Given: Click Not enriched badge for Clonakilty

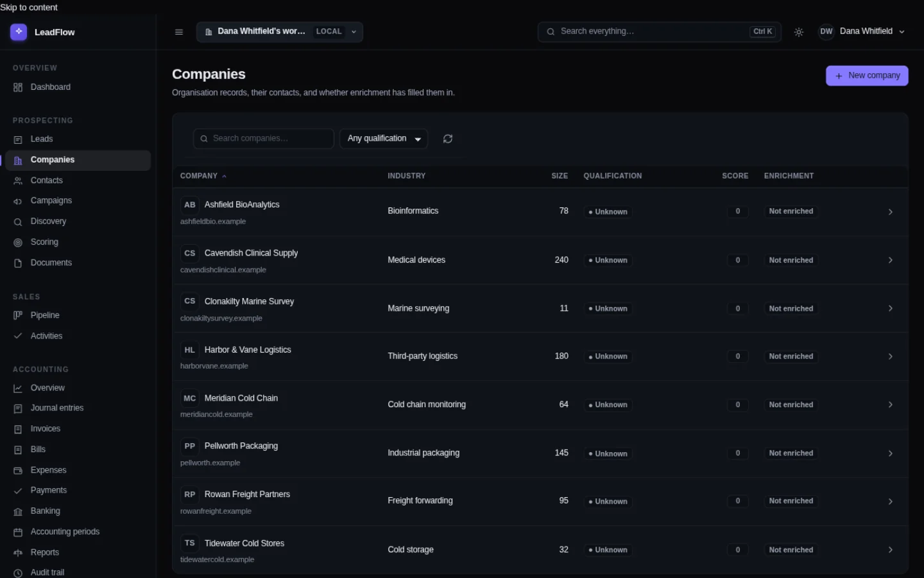Looking at the screenshot, I should tap(791, 309).
